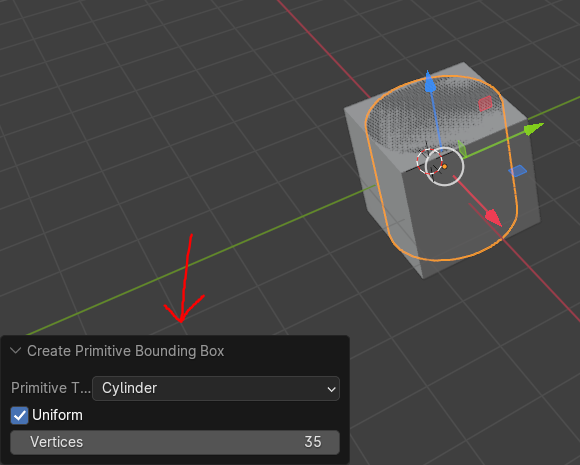Click the green XZ plane handle
Viewport: 580px width, 465px height.
coord(462,148)
